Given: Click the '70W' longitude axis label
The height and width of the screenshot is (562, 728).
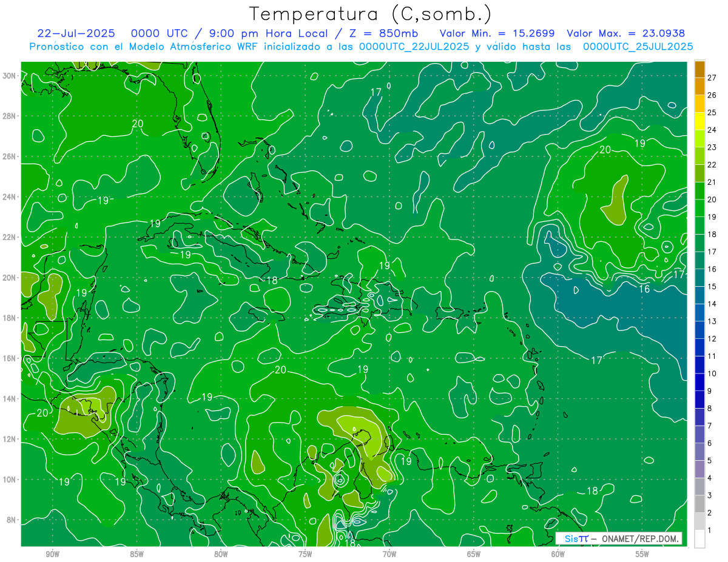Looking at the screenshot, I should (x=389, y=554).
